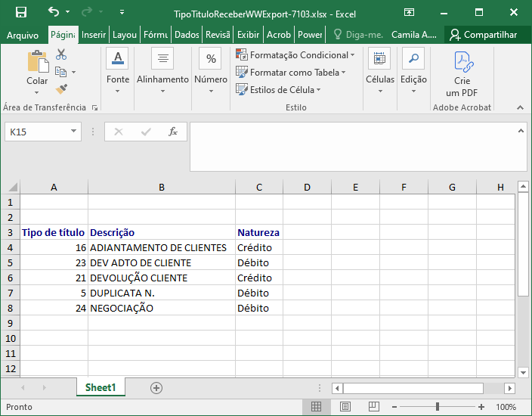Image resolution: width=532 pixels, height=416 pixels.
Task: Select cell containing ADIANTAMENTO DE CLIENTES
Action: tap(162, 247)
